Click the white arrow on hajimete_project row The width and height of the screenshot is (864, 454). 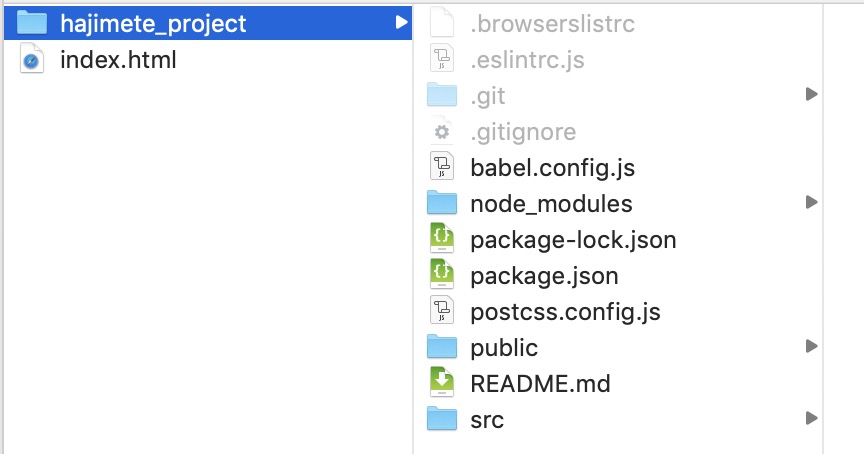[x=401, y=23]
